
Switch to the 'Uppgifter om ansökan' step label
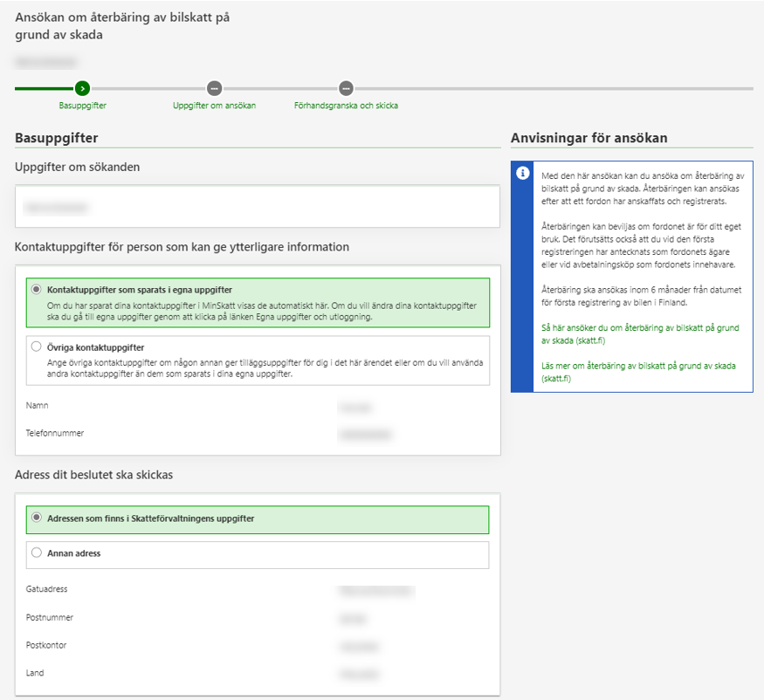click(214, 106)
